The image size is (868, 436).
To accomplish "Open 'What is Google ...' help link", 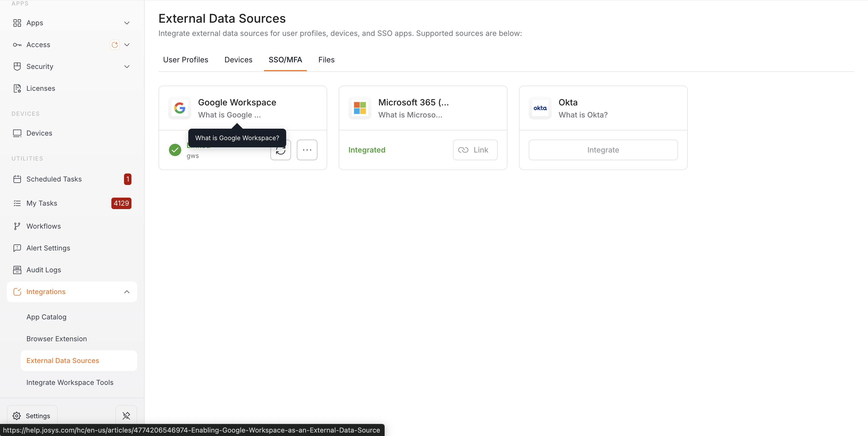I will click(229, 115).
